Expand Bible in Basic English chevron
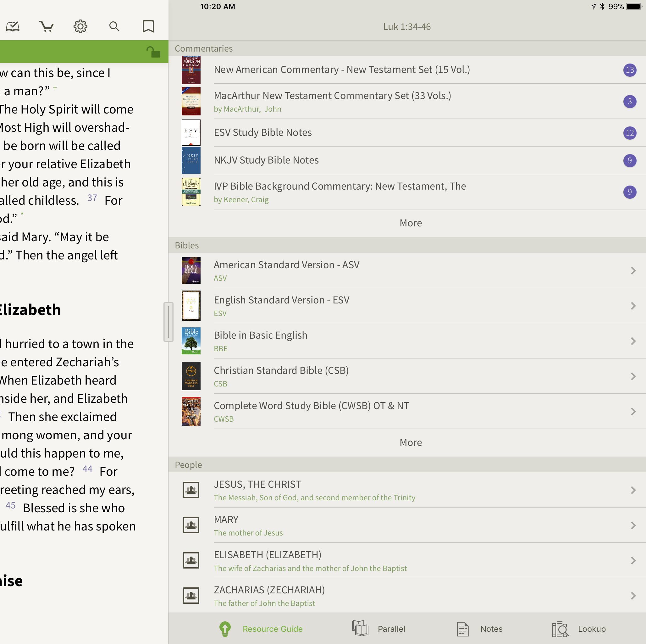This screenshot has width=646, height=644. [633, 341]
